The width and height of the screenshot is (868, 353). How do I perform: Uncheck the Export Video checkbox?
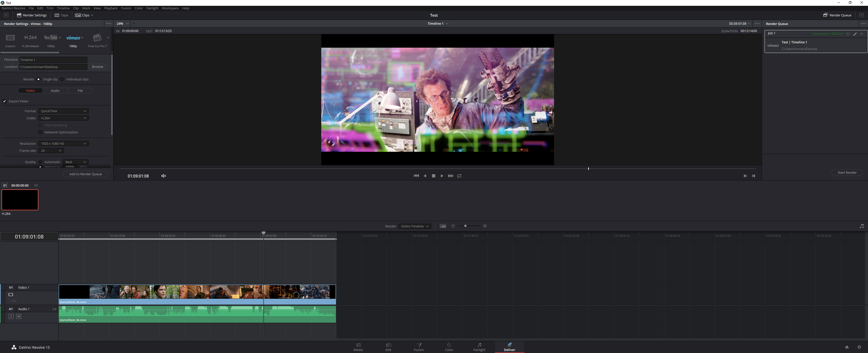[x=5, y=101]
